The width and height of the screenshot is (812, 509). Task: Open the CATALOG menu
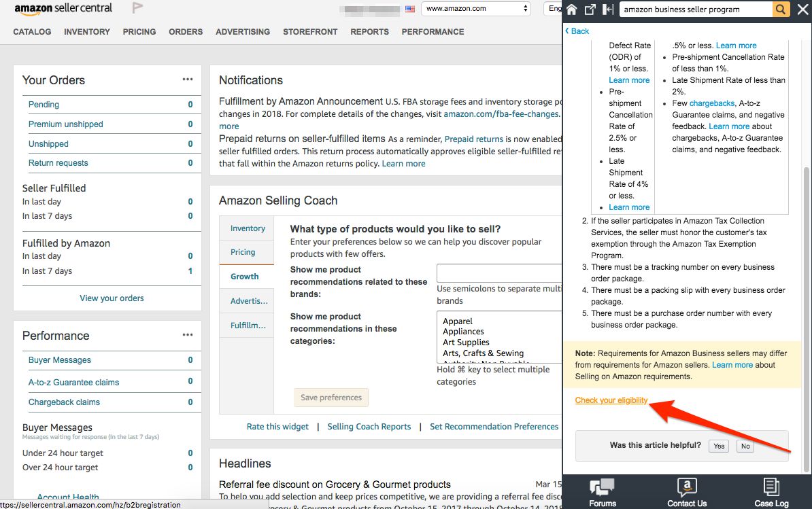[32, 31]
